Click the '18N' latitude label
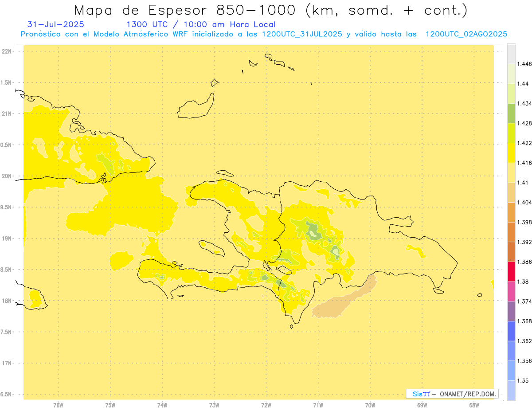This screenshot has width=532, height=411. (7, 301)
